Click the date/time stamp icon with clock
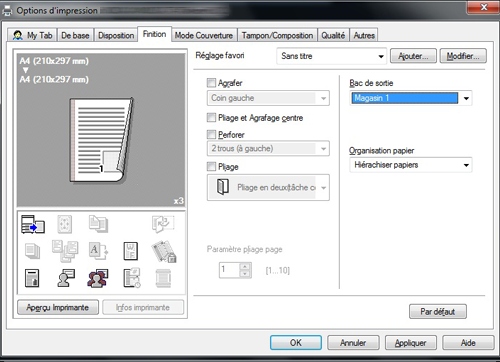Image resolution: width=500 pixels, height=362 pixels. point(132,278)
